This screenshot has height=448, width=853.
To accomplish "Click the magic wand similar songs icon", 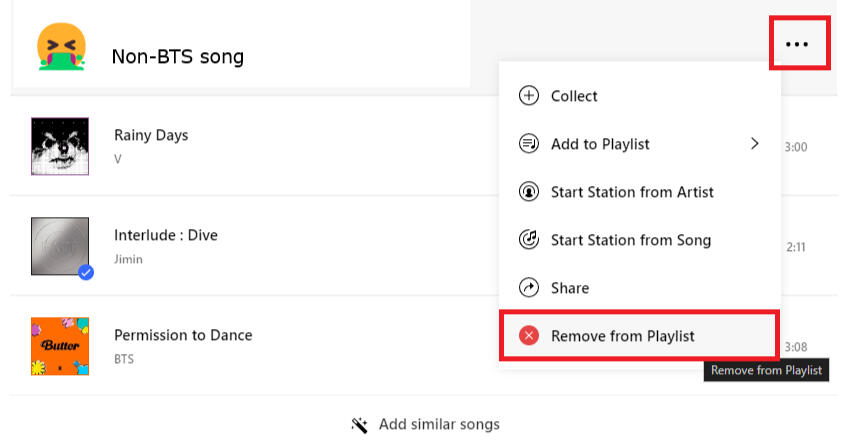I will pos(360,425).
